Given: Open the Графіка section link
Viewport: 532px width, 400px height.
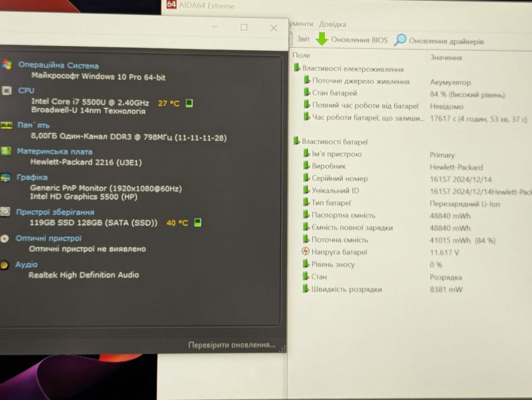Looking at the screenshot, I should [32, 177].
